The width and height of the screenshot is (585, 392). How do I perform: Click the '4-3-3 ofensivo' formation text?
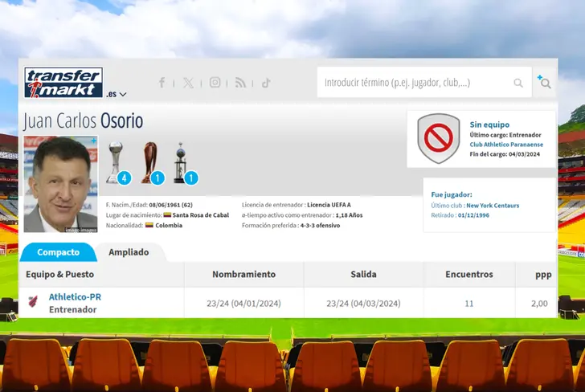tap(320, 225)
